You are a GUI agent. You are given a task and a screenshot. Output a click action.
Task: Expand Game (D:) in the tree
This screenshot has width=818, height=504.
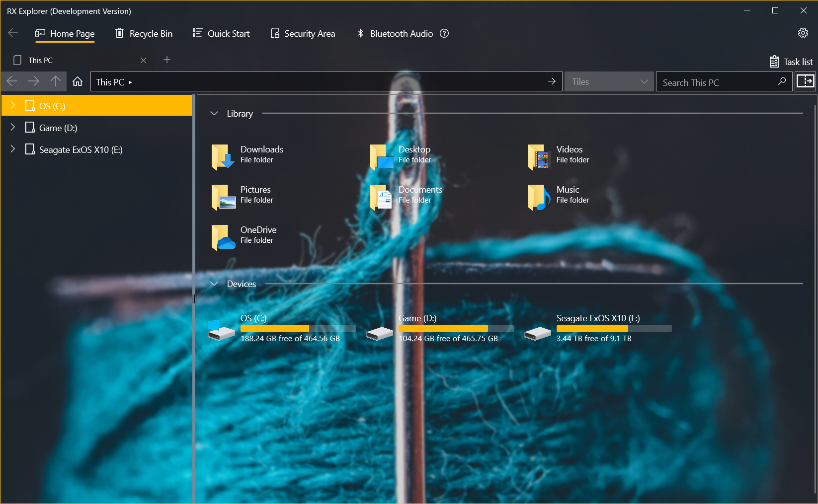13,127
